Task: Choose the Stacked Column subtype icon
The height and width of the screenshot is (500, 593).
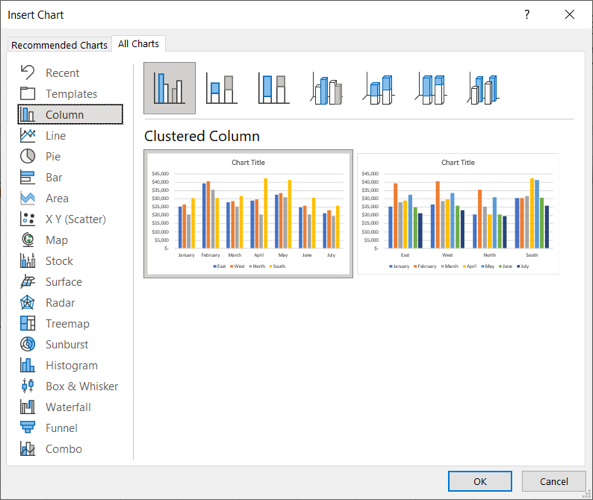Action: coord(222,88)
